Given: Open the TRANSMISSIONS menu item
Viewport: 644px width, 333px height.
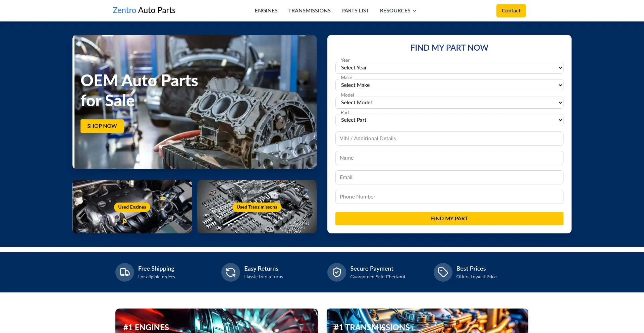Looking at the screenshot, I should (309, 10).
